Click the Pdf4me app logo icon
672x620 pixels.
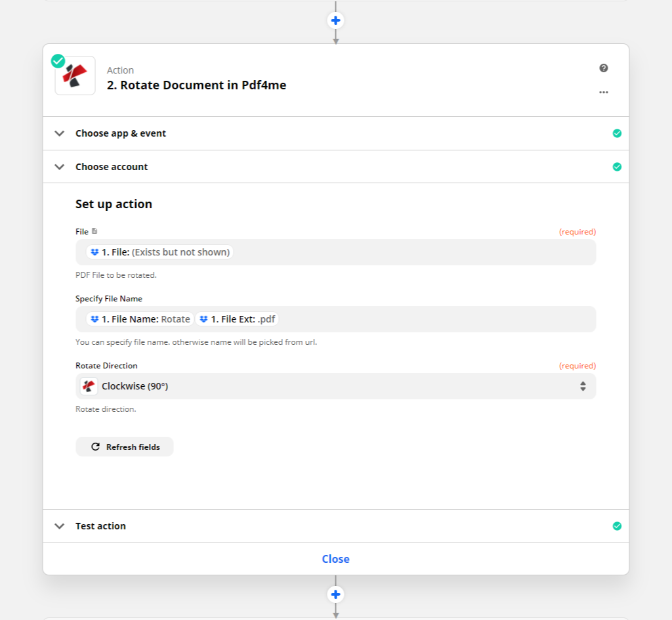pos(75,76)
